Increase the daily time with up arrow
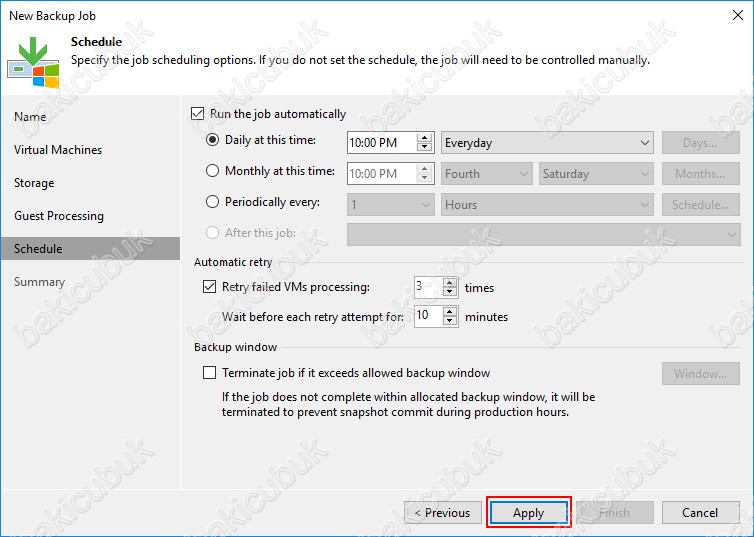Viewport: 754px width, 537px height. [x=424, y=137]
